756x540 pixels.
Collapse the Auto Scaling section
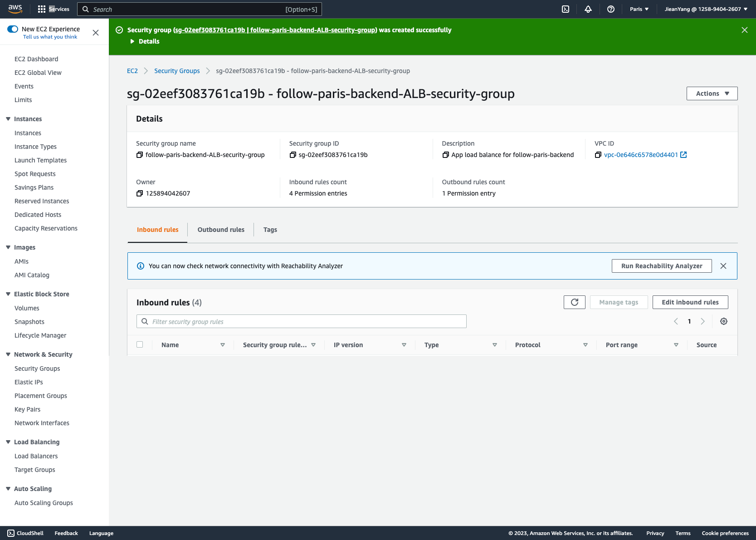click(x=8, y=489)
